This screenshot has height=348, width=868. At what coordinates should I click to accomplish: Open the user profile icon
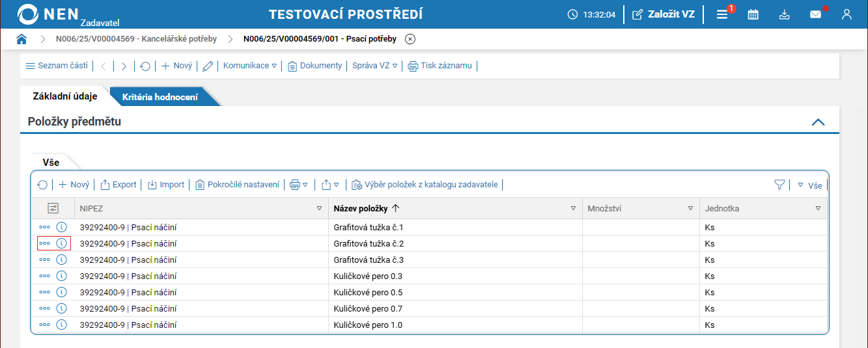click(847, 14)
